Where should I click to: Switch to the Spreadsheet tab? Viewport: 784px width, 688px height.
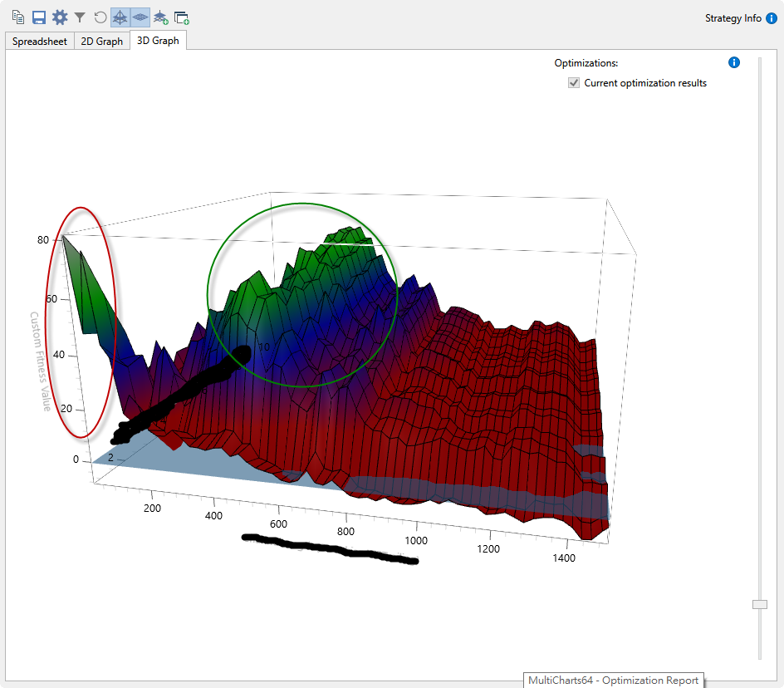pyautogui.click(x=40, y=41)
